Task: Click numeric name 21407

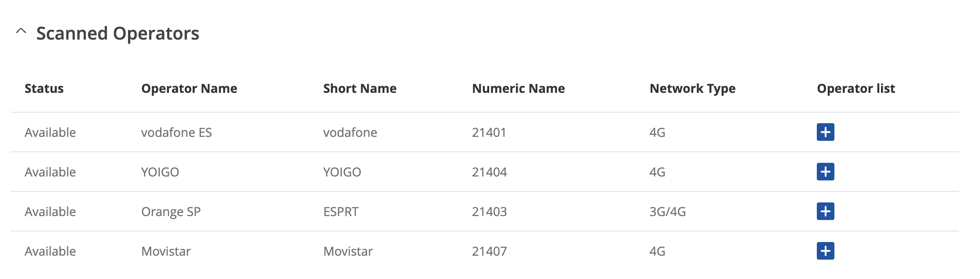Action: [489, 251]
